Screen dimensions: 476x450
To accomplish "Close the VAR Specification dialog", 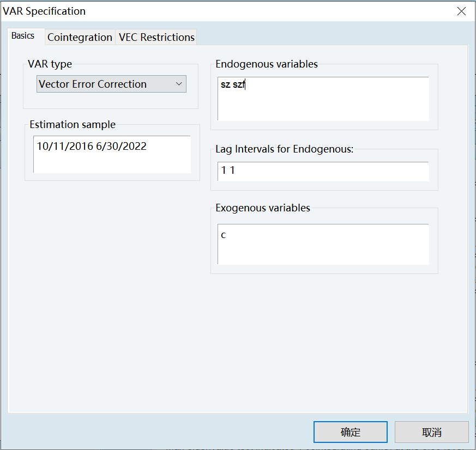I will (461, 11).
